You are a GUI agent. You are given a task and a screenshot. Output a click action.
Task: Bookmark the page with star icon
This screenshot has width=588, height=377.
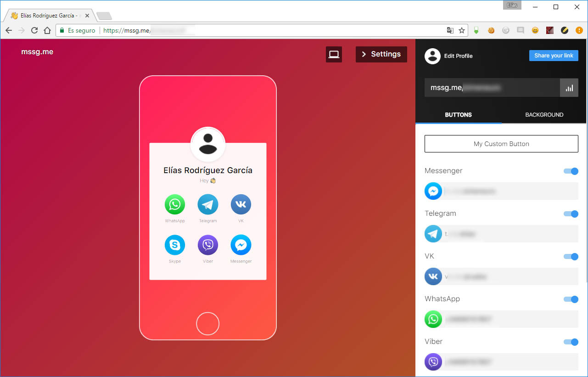[x=462, y=30]
